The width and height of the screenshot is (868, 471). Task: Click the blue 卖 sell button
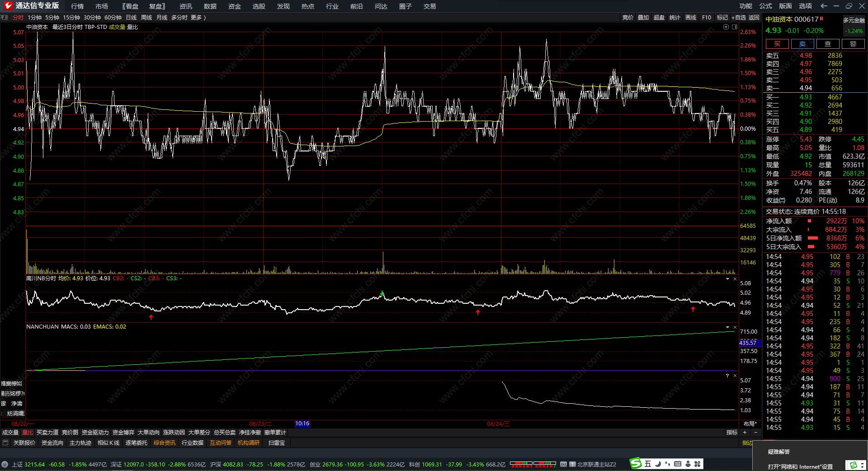(802, 44)
